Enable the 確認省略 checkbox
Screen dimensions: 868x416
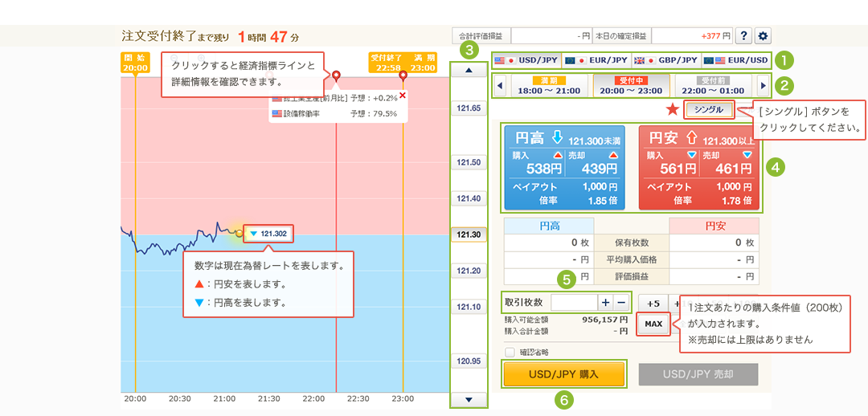coord(510,352)
